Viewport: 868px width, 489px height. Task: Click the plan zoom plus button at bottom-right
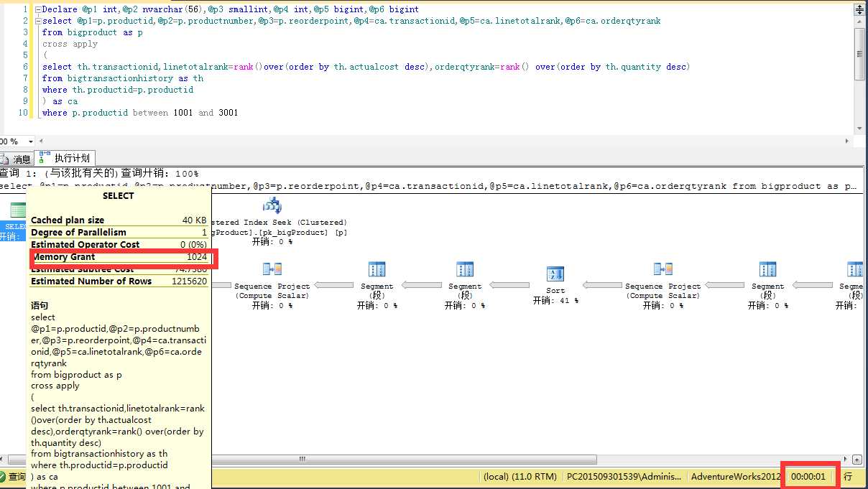857,460
